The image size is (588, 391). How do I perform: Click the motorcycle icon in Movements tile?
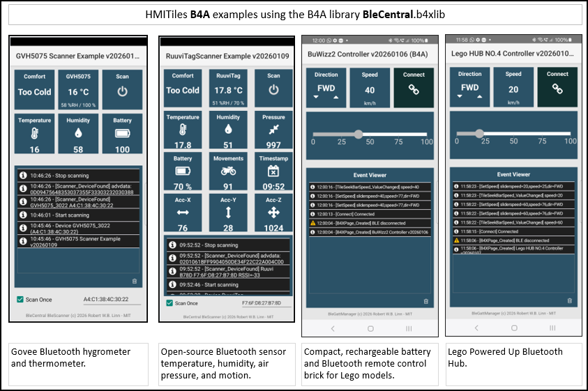pos(228,171)
